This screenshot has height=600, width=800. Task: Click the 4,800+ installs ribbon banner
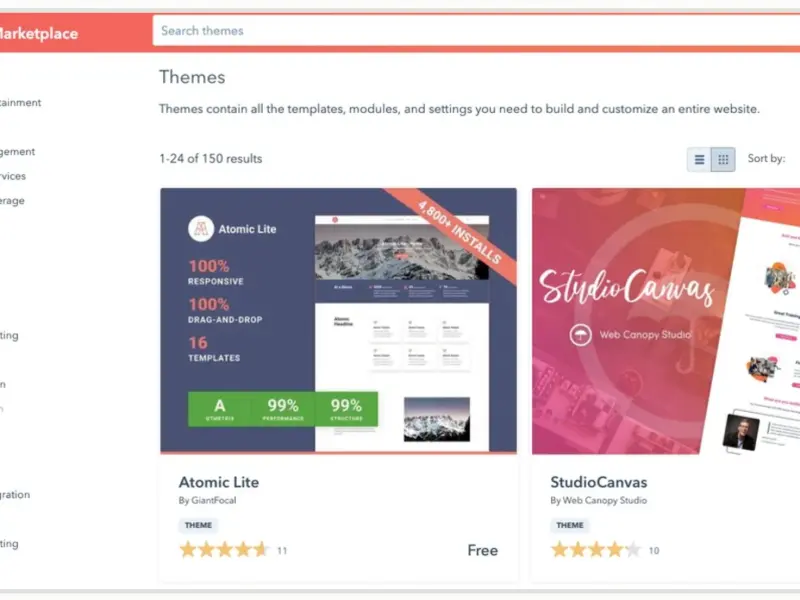456,230
